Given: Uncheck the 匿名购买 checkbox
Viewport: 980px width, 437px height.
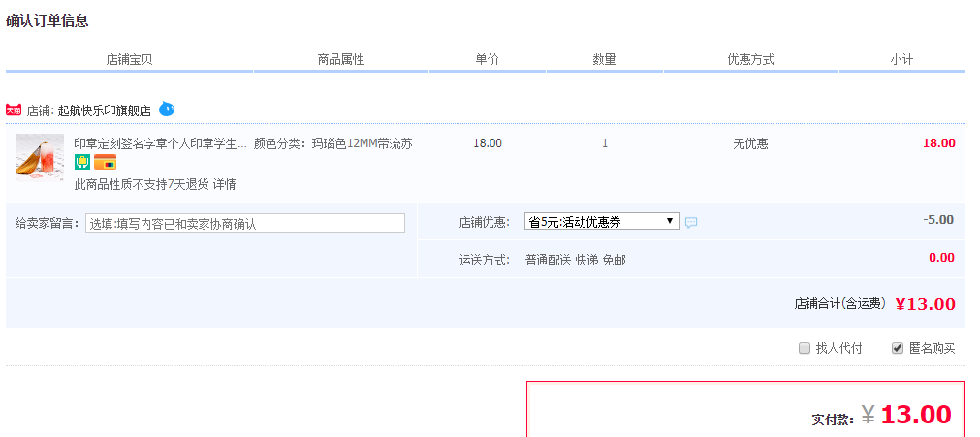Looking at the screenshot, I should tap(898, 349).
